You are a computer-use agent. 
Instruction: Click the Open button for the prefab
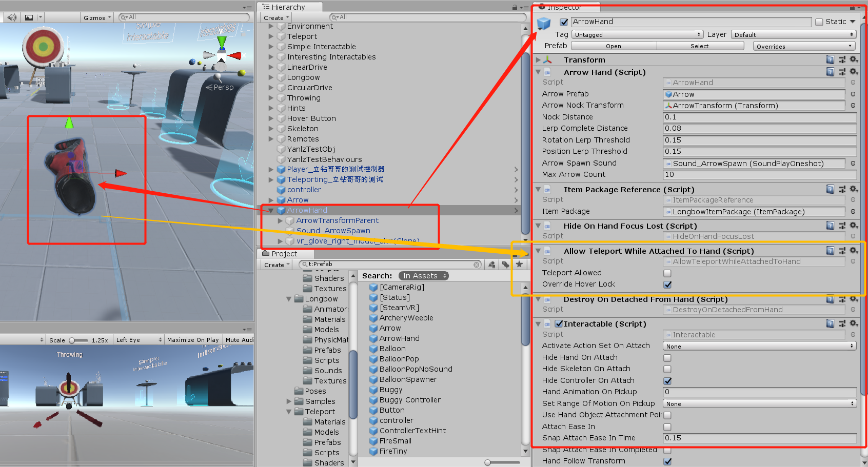click(x=614, y=46)
